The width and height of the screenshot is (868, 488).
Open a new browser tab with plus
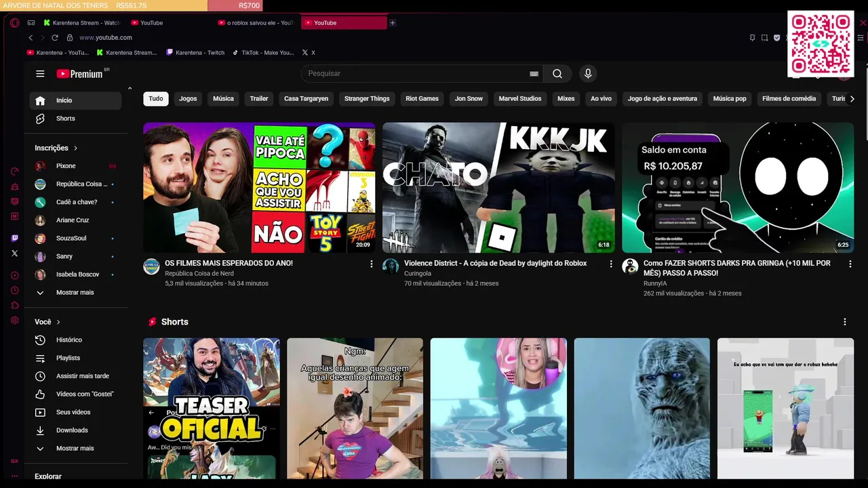392,22
